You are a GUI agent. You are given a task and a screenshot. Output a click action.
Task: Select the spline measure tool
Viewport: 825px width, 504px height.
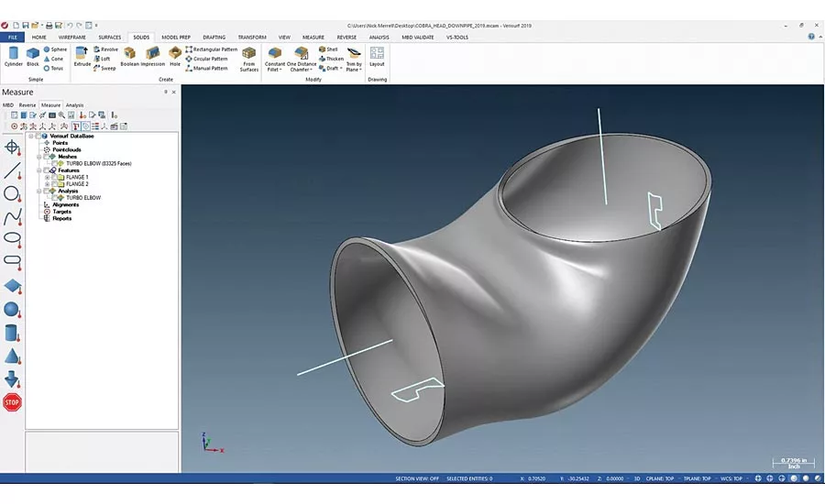12,217
